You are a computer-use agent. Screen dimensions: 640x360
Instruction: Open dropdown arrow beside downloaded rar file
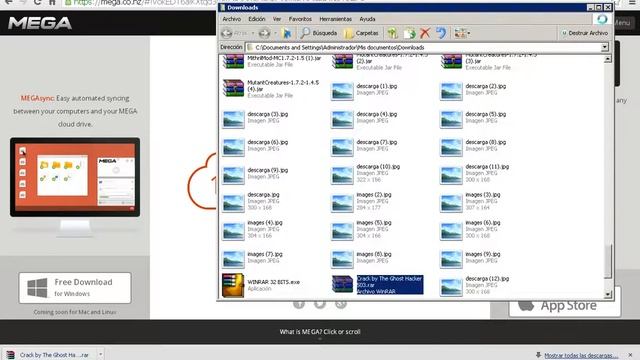pyautogui.click(x=100, y=354)
